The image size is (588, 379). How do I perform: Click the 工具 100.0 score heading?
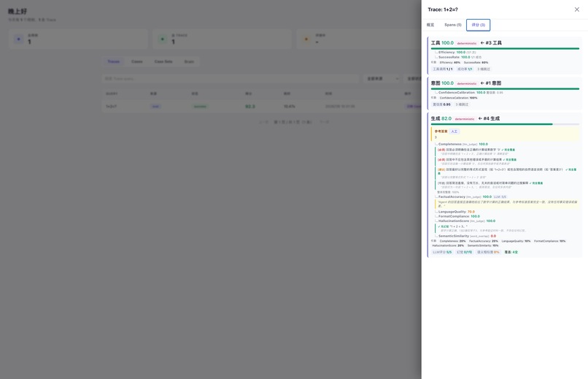pos(442,43)
